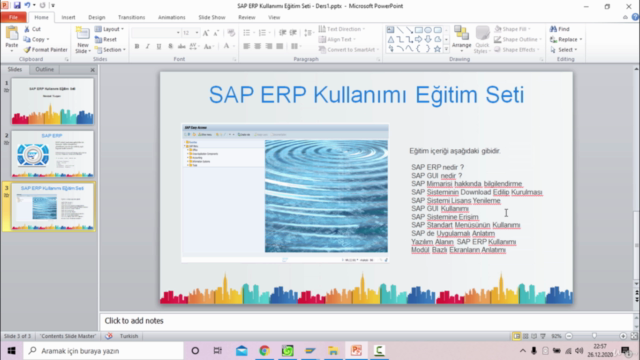The image size is (640, 360).
Task: Switch to the Slide Show tab
Action: pos(211,18)
